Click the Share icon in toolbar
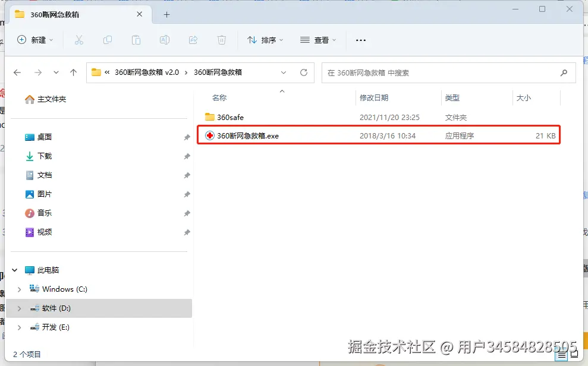Screen dimensions: 588x366 coord(193,40)
